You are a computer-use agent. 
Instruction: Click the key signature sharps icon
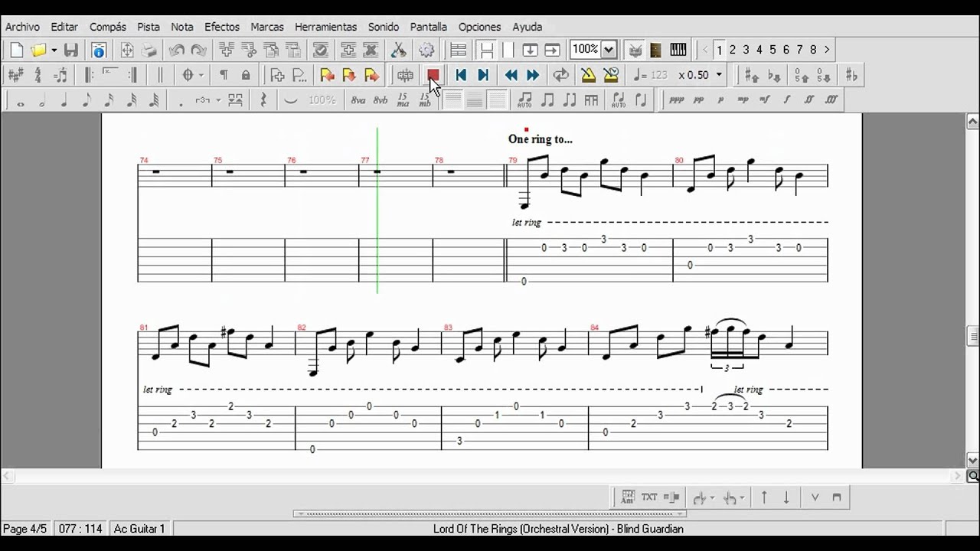coord(15,75)
